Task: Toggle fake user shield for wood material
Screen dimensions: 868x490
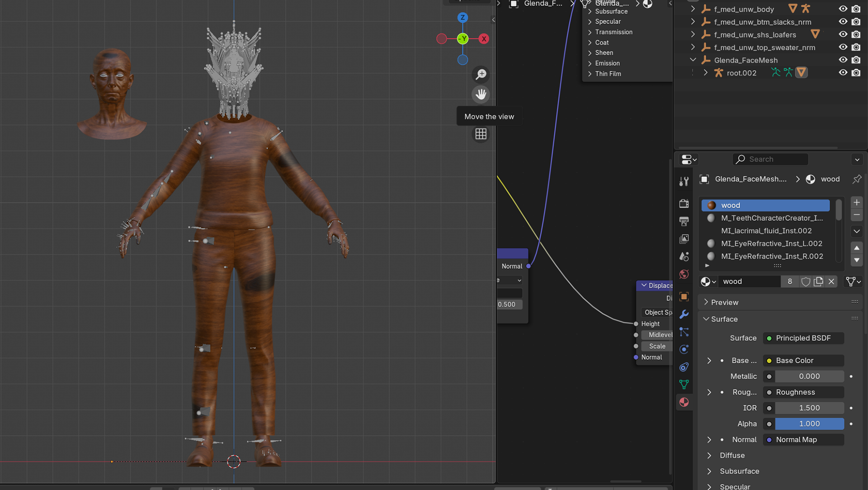Action: (806, 281)
